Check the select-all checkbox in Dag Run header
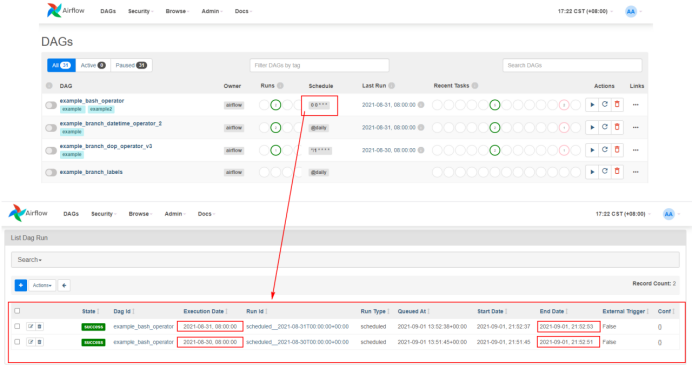This screenshot has width=692, height=369. click(17, 311)
